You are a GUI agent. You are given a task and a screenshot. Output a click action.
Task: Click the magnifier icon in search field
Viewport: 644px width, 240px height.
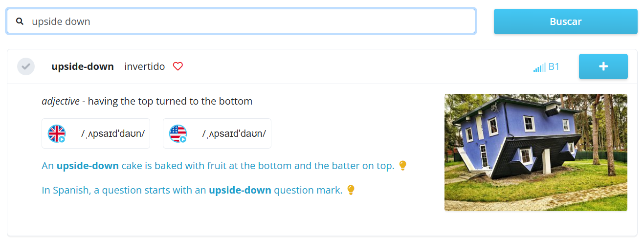pos(20,22)
